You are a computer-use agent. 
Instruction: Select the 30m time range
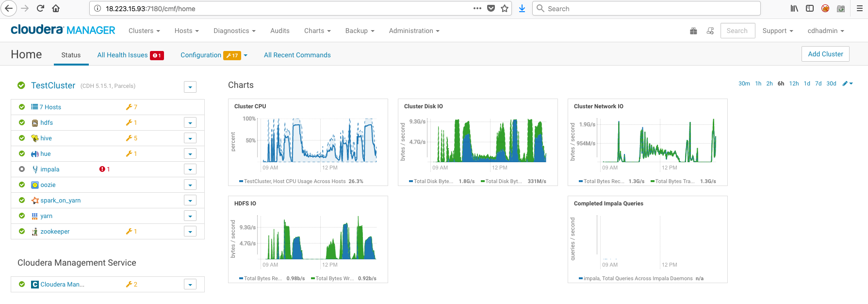(744, 84)
